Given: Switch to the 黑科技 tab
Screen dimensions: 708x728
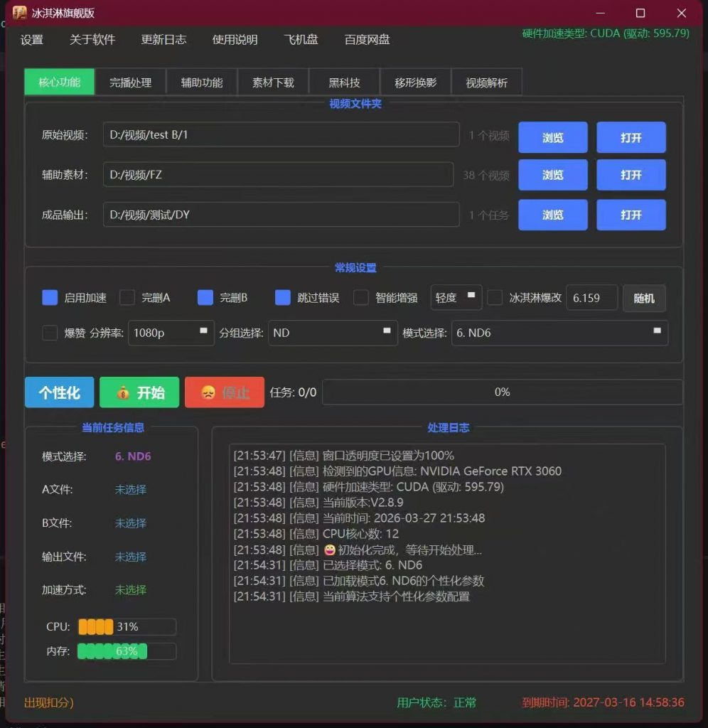Looking at the screenshot, I should [x=344, y=82].
